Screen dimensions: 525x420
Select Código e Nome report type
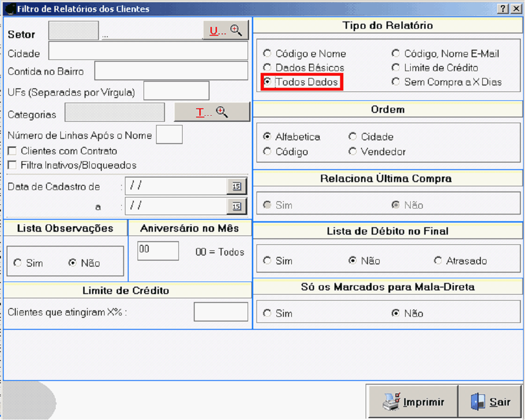click(x=267, y=53)
